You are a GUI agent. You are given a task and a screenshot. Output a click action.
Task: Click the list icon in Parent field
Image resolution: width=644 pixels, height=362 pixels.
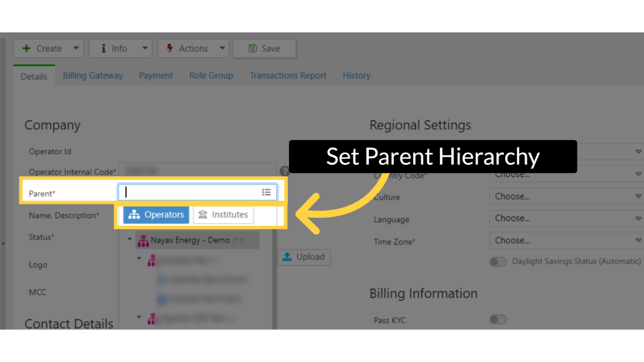click(x=266, y=192)
